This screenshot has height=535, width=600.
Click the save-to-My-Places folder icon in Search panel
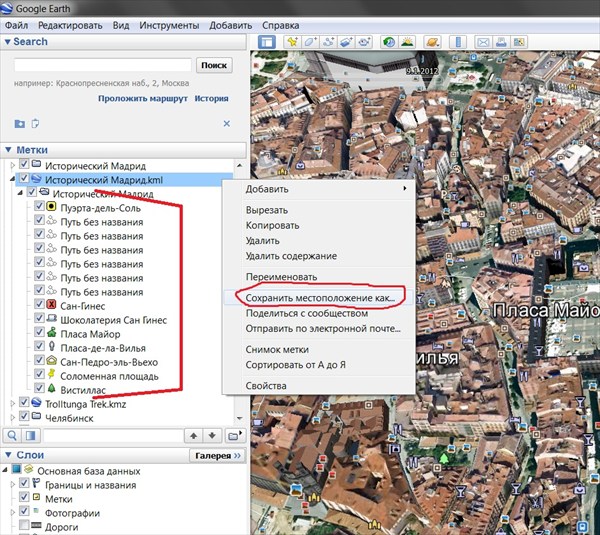click(x=20, y=124)
